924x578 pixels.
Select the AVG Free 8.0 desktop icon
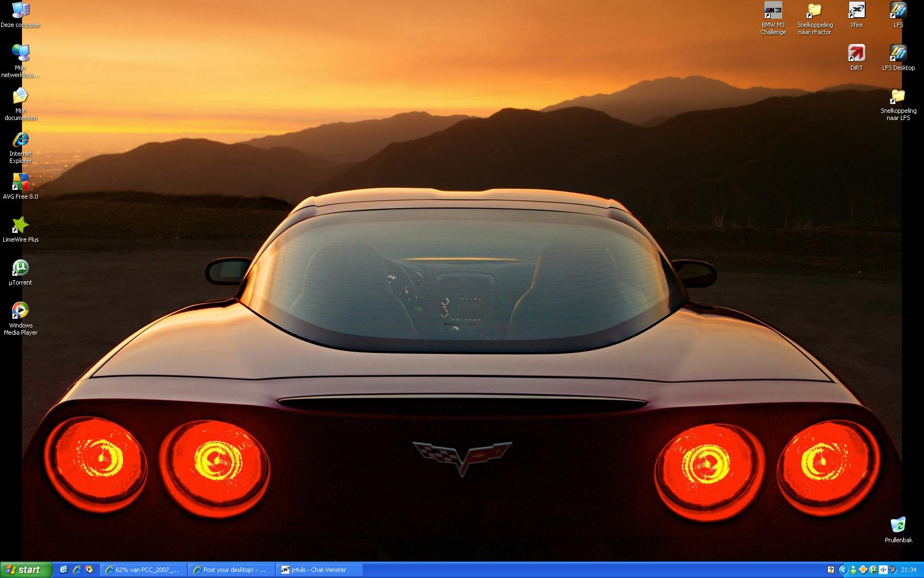tap(20, 187)
